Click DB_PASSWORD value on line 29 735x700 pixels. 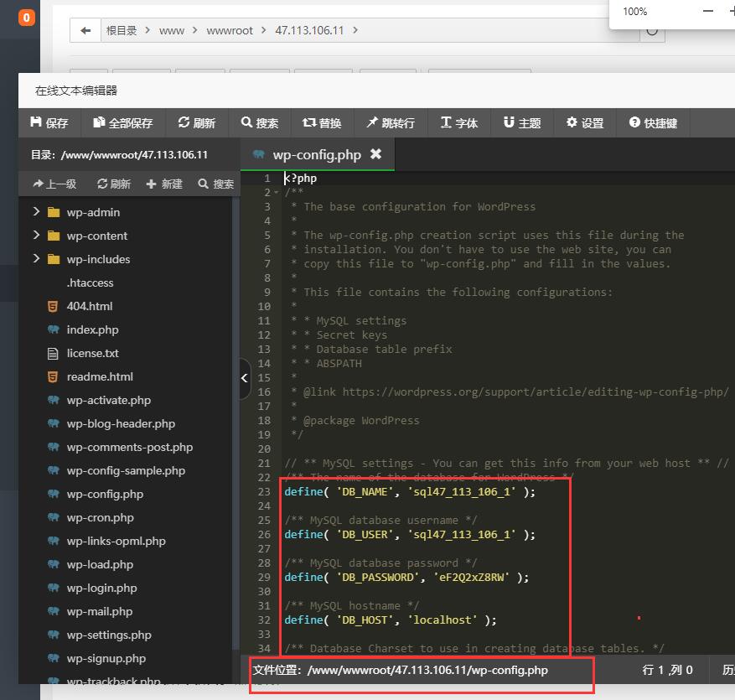pos(471,577)
